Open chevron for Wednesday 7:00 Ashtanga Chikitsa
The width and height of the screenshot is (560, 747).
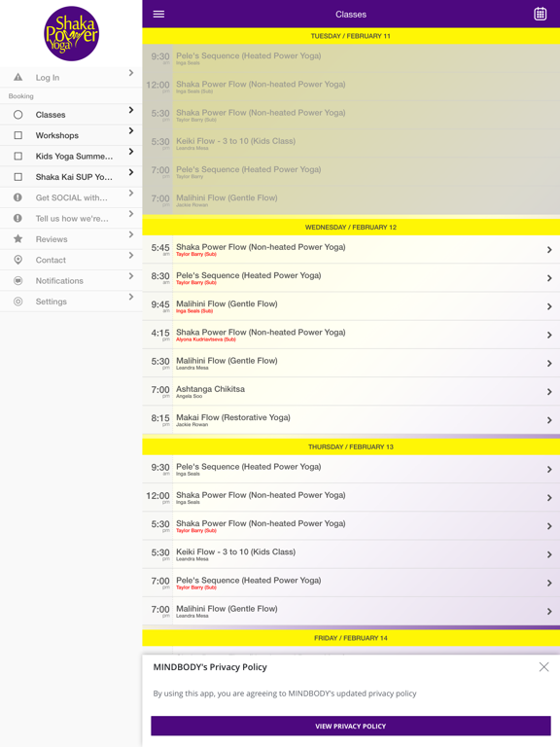[x=549, y=392]
